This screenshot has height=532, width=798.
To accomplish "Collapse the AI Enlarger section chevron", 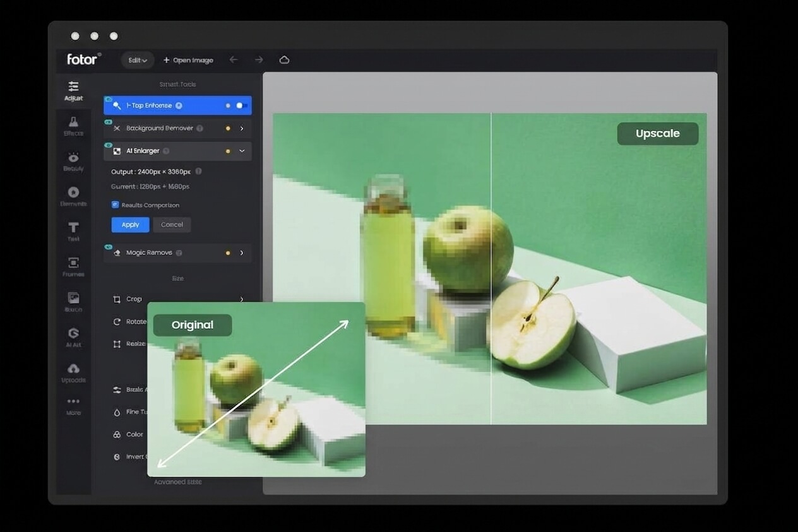I will tap(242, 151).
